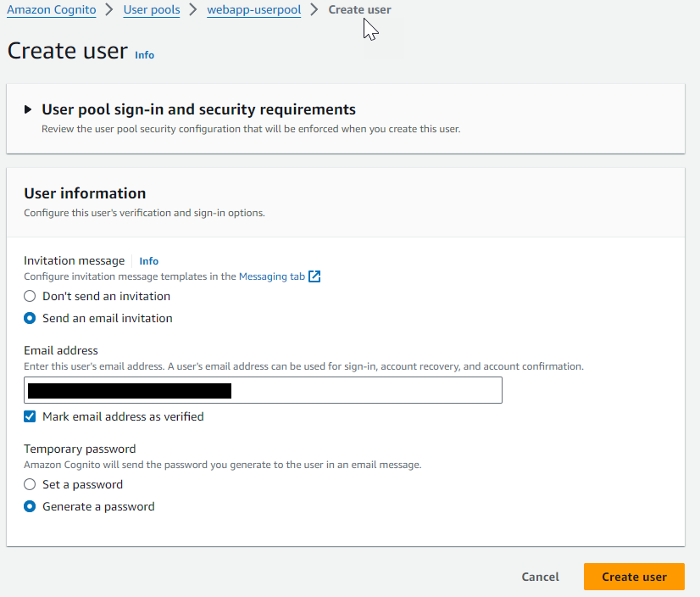
Task: Open webapp-userpool breadcrumb link
Action: coord(253,10)
